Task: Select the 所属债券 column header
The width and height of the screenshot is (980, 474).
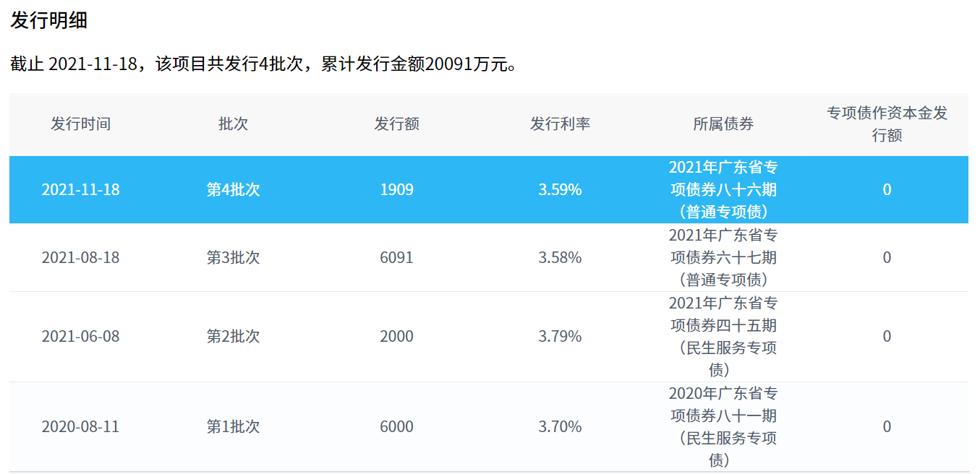Action: 723,124
